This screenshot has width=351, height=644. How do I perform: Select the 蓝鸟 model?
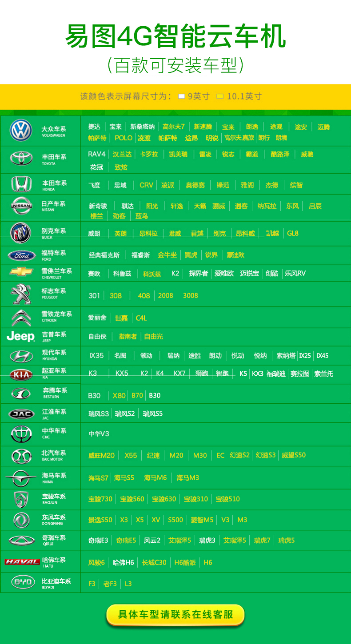pyautogui.click(x=142, y=216)
